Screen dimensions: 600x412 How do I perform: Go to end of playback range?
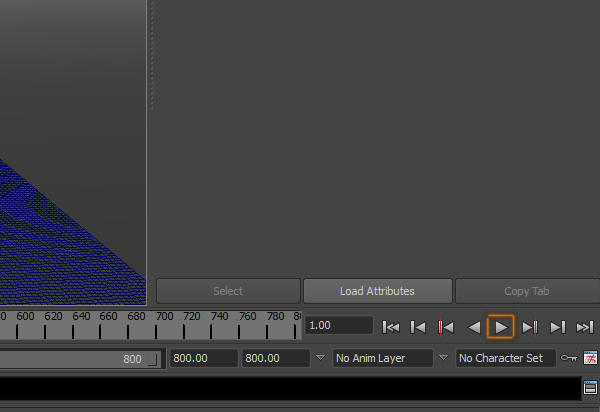coord(585,327)
